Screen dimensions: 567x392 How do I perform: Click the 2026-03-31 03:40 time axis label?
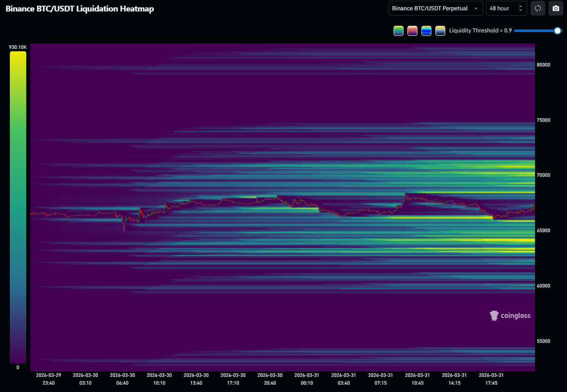tap(344, 379)
